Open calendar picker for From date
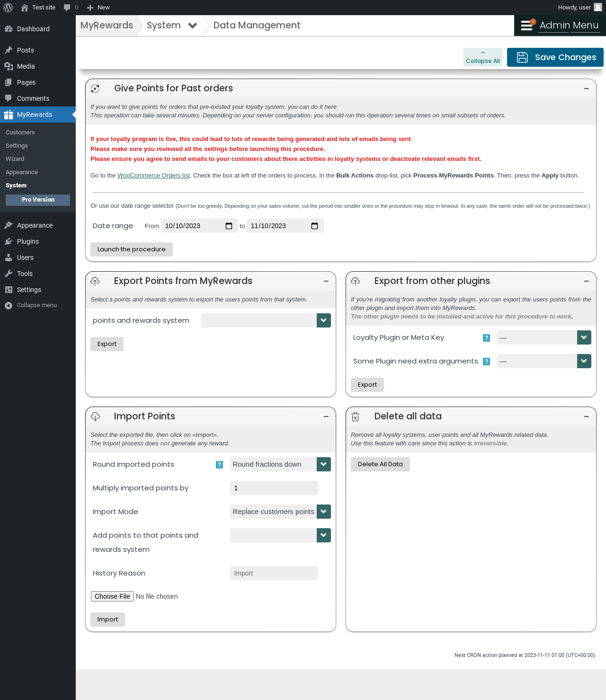606x700 pixels. 229,226
